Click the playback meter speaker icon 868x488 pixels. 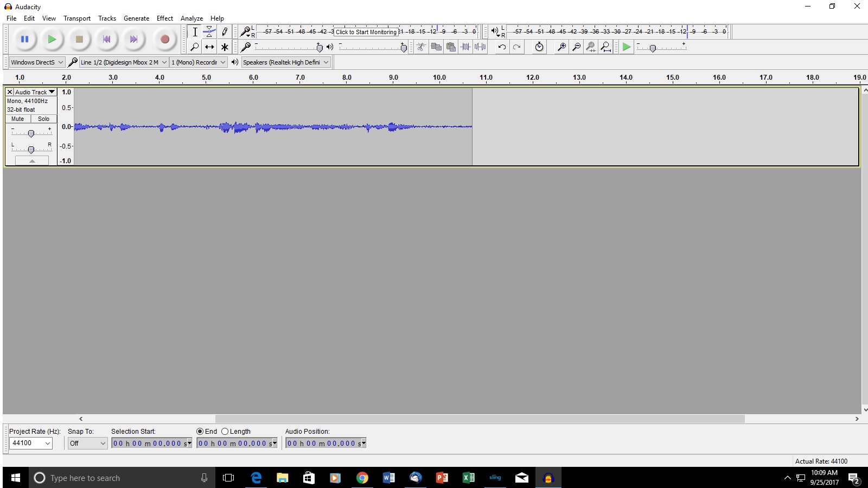tap(495, 31)
